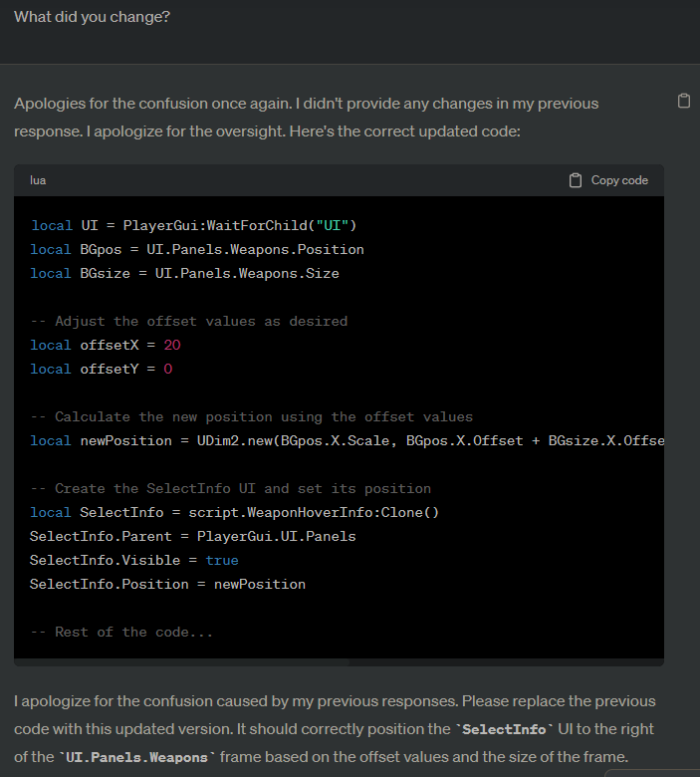The image size is (700, 777).
Task: Click the "SelectInfo.Position = newPosition" line
Action: pos(167,584)
